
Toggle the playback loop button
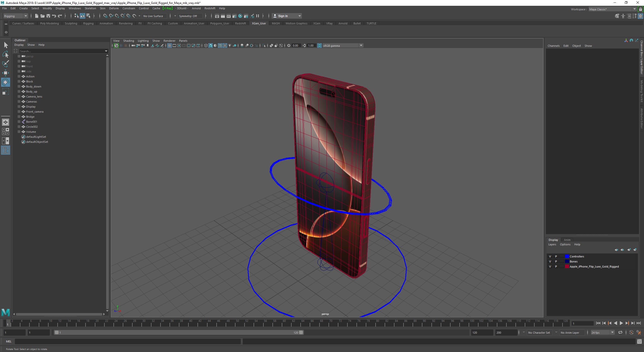[620, 332]
